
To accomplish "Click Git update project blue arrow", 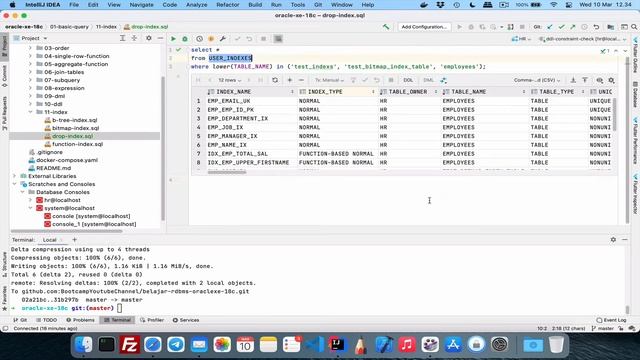I will click(550, 27).
